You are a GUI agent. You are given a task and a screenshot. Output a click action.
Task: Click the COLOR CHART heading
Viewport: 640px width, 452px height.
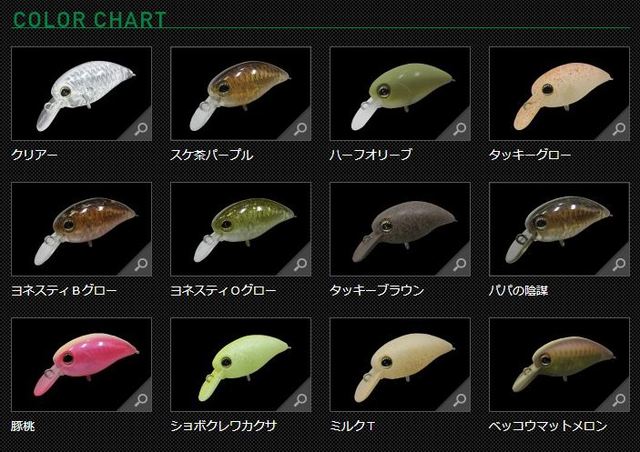click(x=89, y=20)
